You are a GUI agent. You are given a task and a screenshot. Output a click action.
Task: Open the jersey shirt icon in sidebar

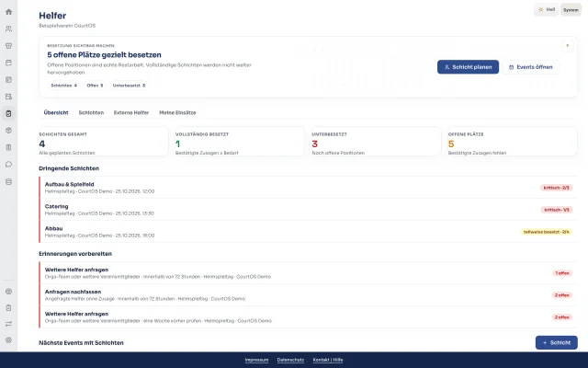coord(8,46)
